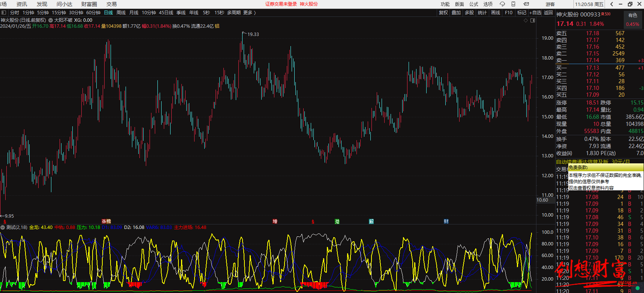Switch to 5秒 period tab
The height and width of the screenshot is (293, 644).
207,13
